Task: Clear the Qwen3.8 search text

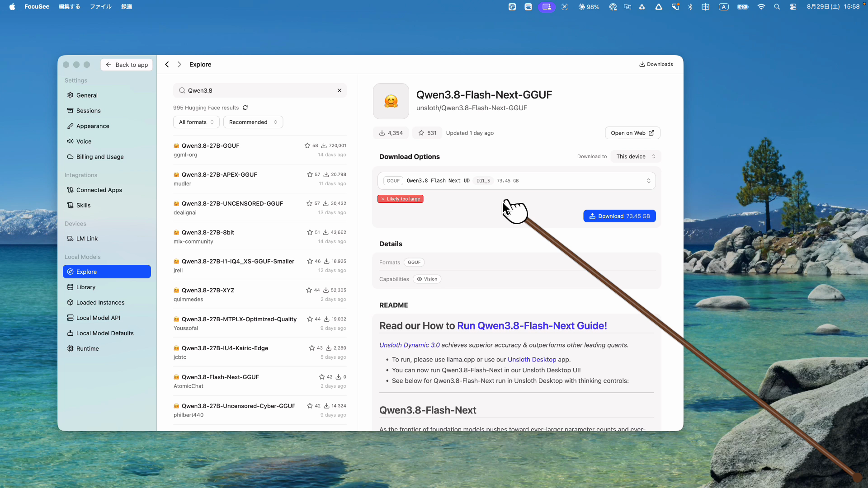Action: pos(340,90)
